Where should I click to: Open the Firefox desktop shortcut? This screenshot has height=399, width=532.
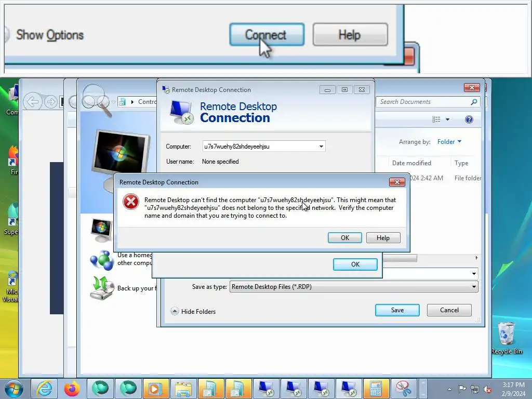(14, 159)
